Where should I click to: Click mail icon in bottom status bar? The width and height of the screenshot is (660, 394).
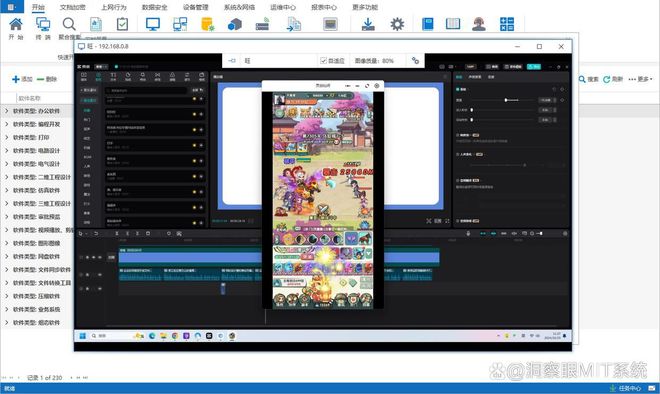[652, 388]
